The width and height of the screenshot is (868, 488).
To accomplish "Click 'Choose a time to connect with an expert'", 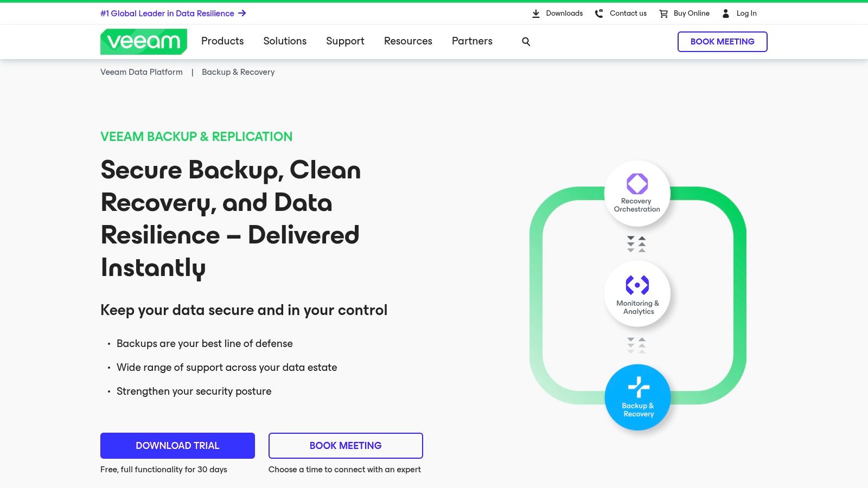I will point(344,470).
